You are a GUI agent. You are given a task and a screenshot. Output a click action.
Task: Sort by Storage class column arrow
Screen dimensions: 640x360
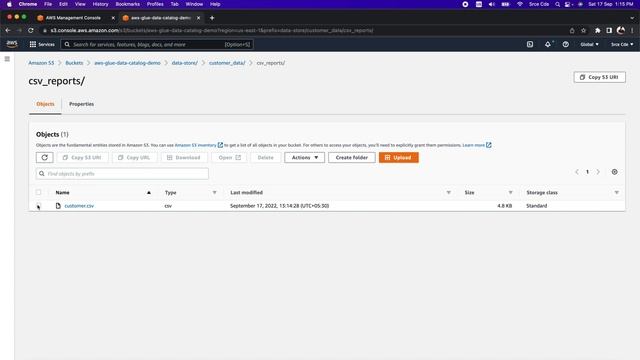pos(616,192)
